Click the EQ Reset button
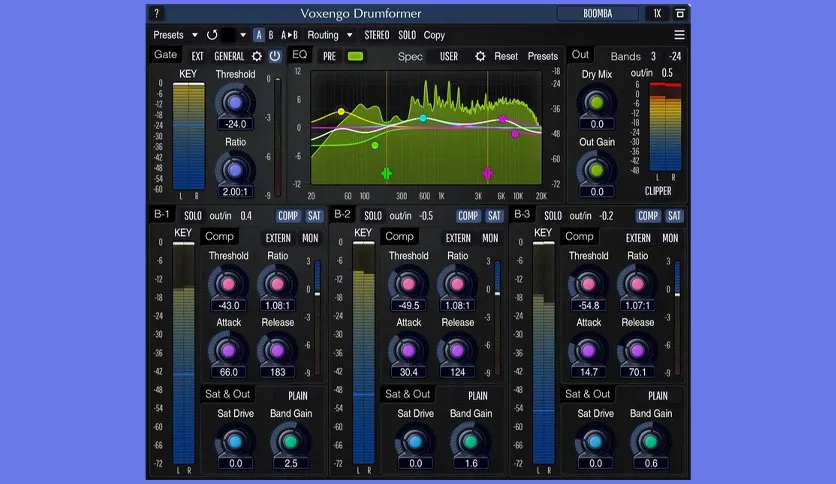The height and width of the screenshot is (484, 836). tap(506, 56)
